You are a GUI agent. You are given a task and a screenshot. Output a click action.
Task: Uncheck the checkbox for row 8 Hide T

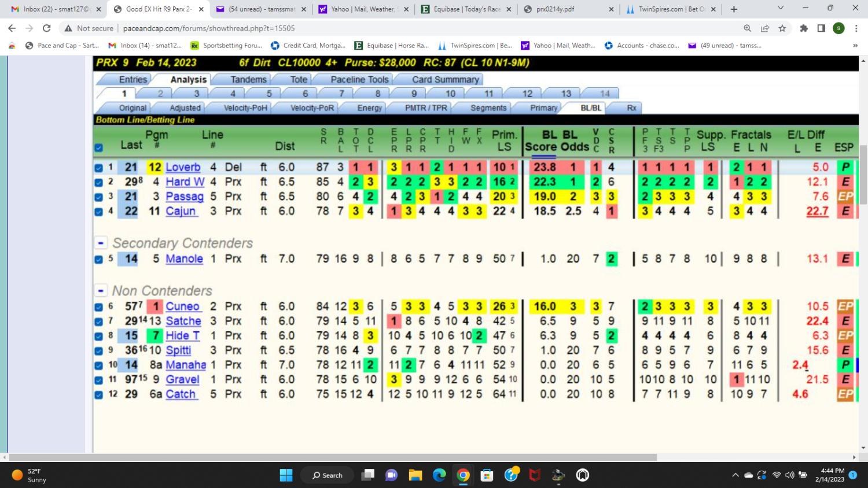[98, 336]
